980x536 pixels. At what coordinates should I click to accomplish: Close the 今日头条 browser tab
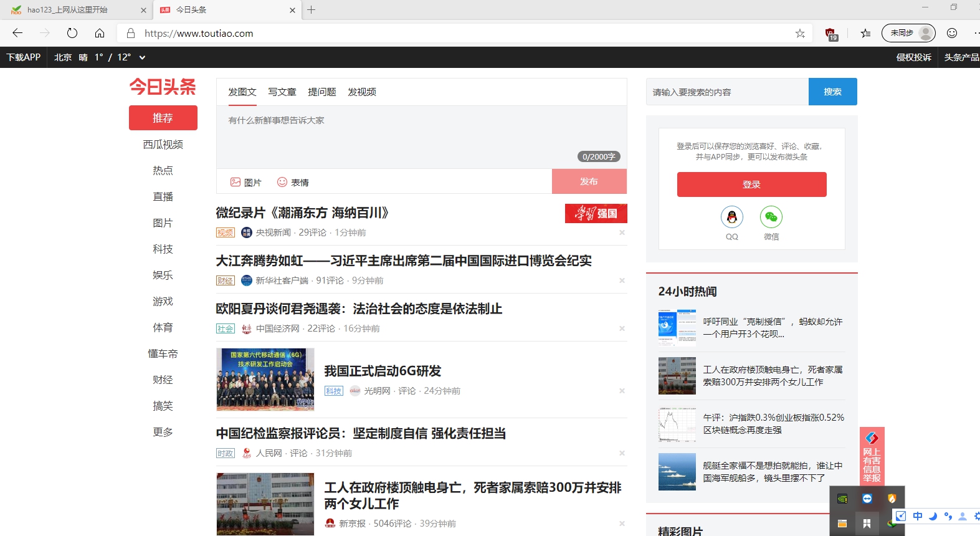pos(292,10)
